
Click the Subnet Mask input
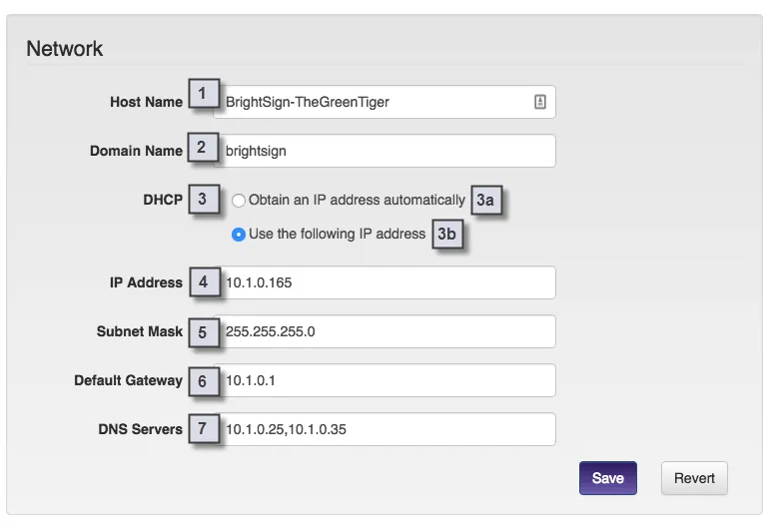(x=385, y=331)
